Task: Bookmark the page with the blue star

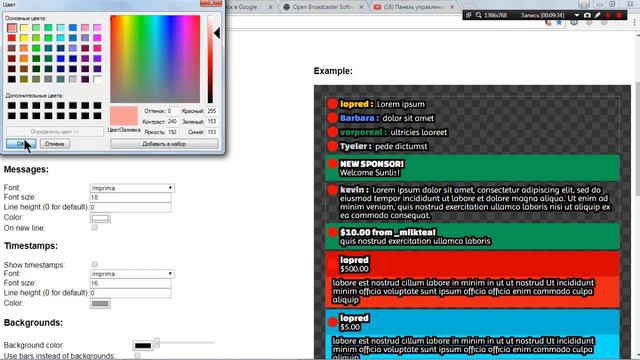Action: (x=559, y=23)
